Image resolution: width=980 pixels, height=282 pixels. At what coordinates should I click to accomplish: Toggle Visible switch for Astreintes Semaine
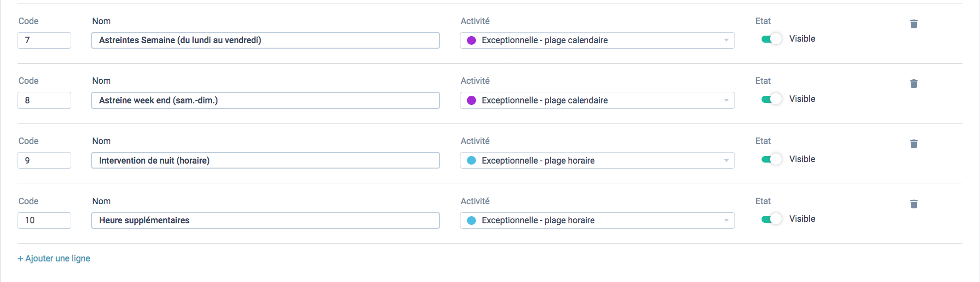772,39
